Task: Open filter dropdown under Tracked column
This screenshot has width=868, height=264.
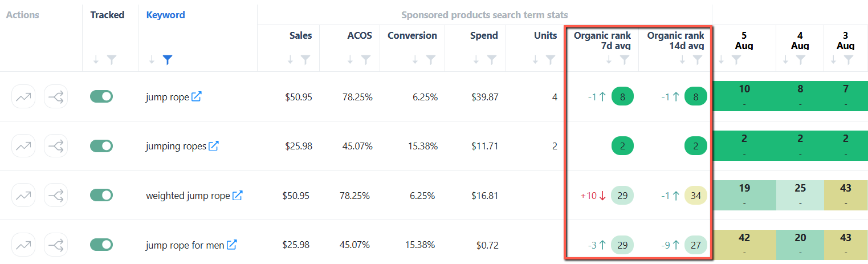Action: click(112, 59)
